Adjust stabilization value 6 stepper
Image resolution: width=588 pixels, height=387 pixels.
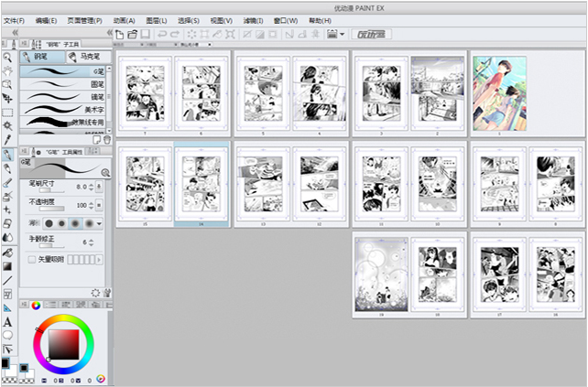click(91, 242)
